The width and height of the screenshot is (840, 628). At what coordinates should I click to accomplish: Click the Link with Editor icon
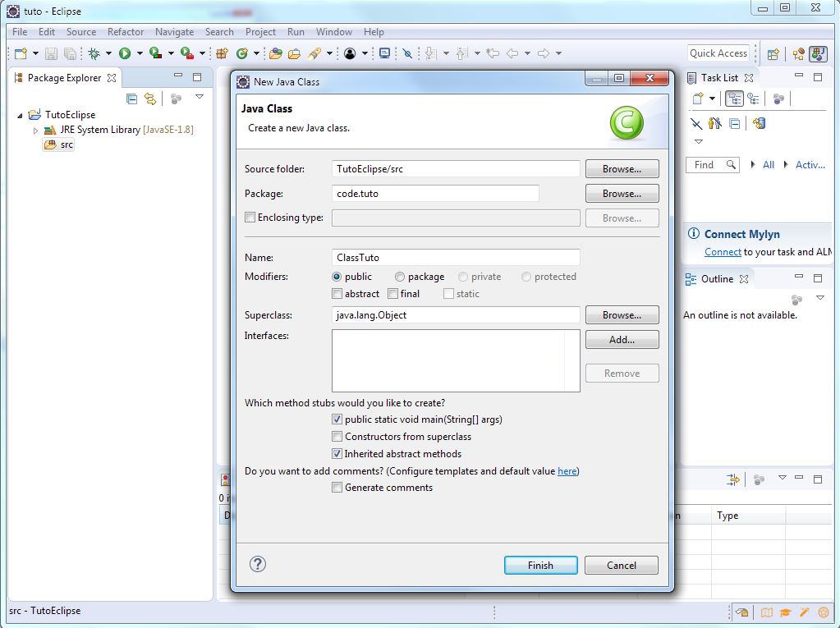[150, 99]
